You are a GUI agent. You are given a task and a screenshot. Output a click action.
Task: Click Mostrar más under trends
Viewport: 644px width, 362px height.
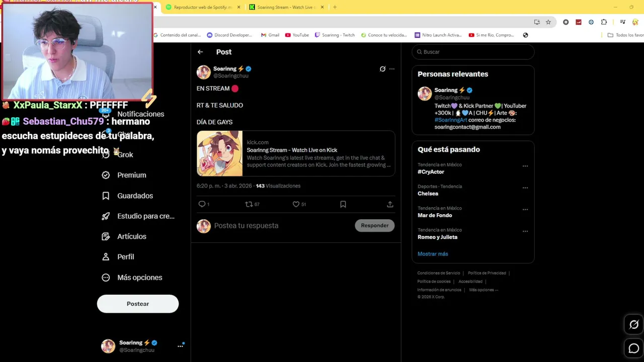click(433, 254)
